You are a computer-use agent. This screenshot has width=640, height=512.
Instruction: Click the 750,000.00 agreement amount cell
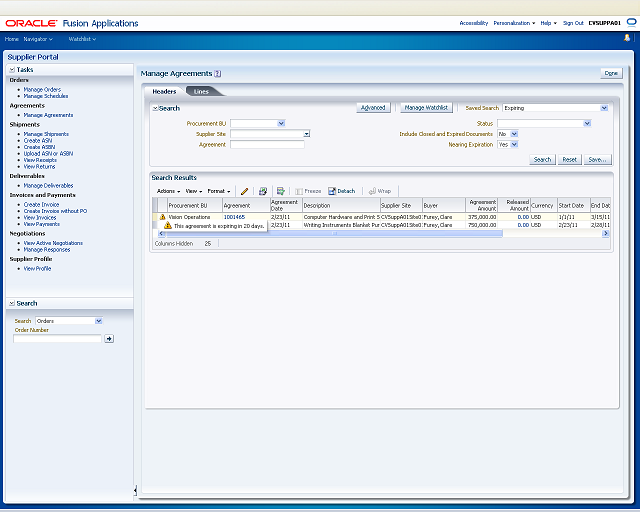click(482, 225)
